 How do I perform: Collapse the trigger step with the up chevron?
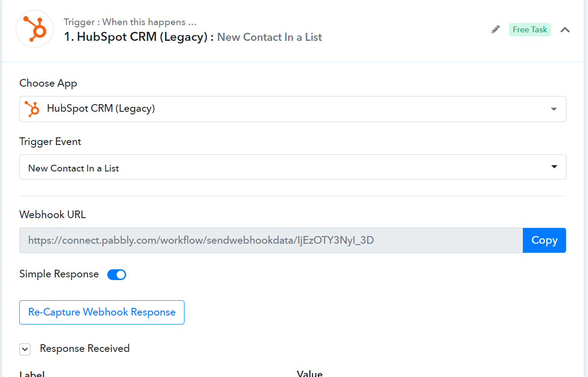(565, 30)
